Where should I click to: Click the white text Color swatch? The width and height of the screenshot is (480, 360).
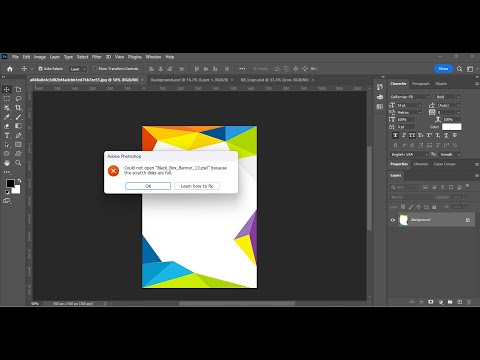452,127
